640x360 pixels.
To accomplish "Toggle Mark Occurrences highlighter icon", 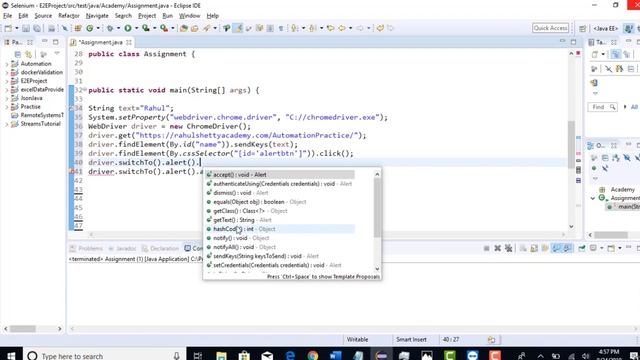I will point(238,28).
